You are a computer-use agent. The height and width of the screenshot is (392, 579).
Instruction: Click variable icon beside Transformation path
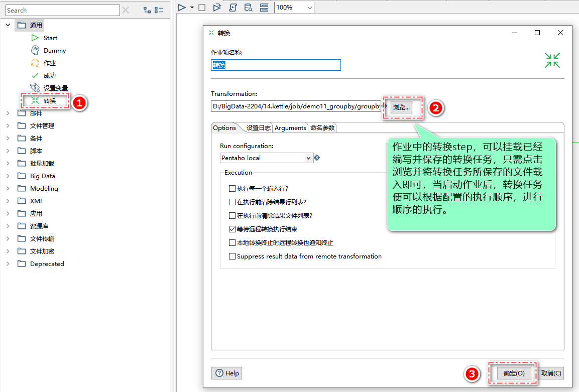coord(384,106)
